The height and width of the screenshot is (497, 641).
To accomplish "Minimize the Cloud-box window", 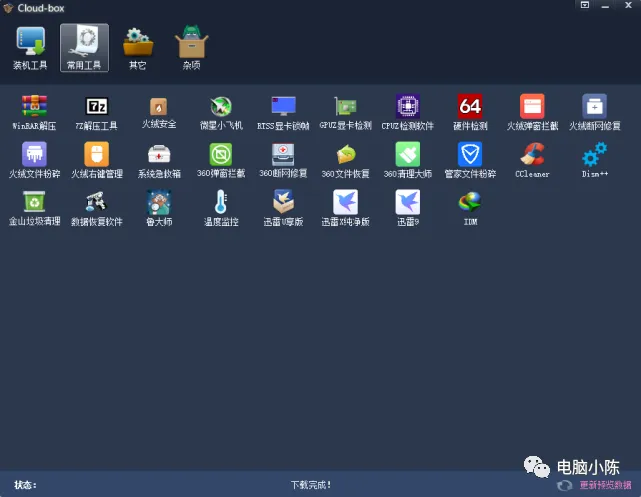I will tap(605, 6).
